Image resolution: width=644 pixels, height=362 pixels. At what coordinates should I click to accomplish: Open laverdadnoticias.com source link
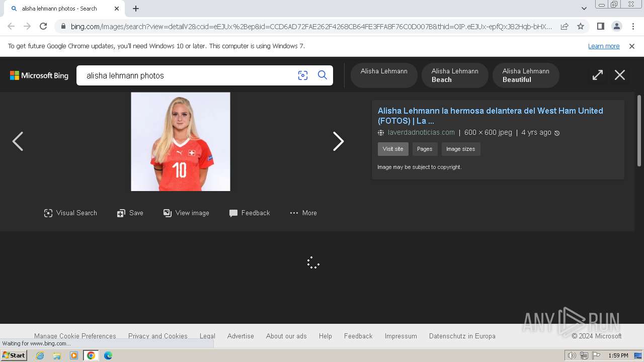(421, 133)
